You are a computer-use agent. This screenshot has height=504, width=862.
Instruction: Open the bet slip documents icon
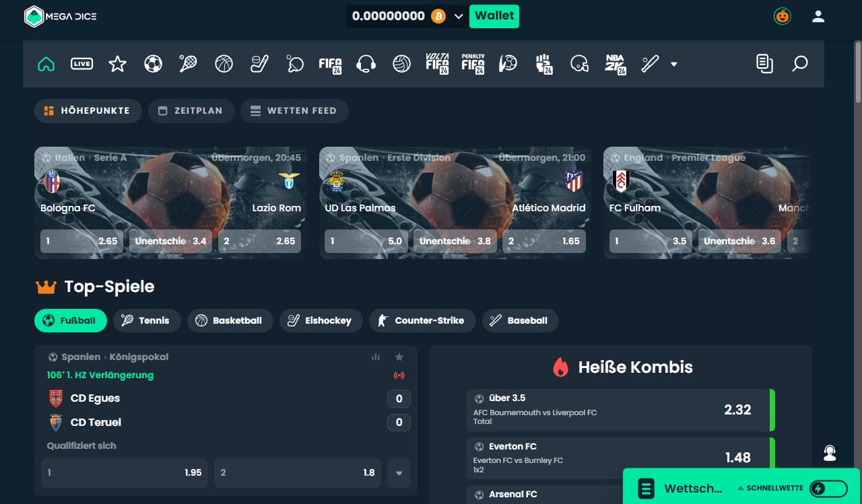click(x=764, y=64)
